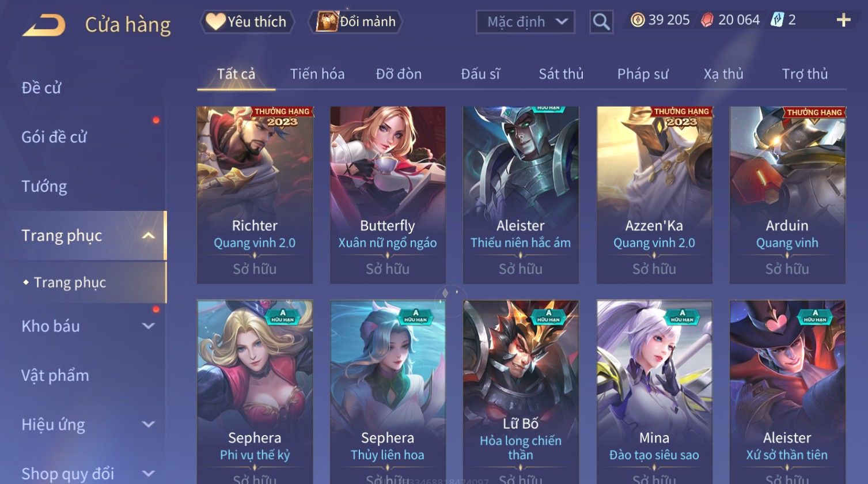Open Gói đề cử sidebar entry
The image size is (868, 484).
[x=54, y=137]
